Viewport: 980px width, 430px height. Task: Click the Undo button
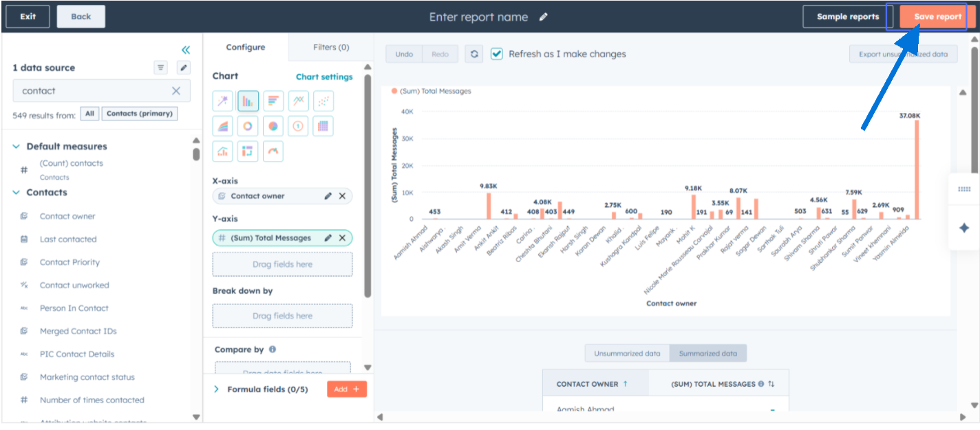(404, 54)
